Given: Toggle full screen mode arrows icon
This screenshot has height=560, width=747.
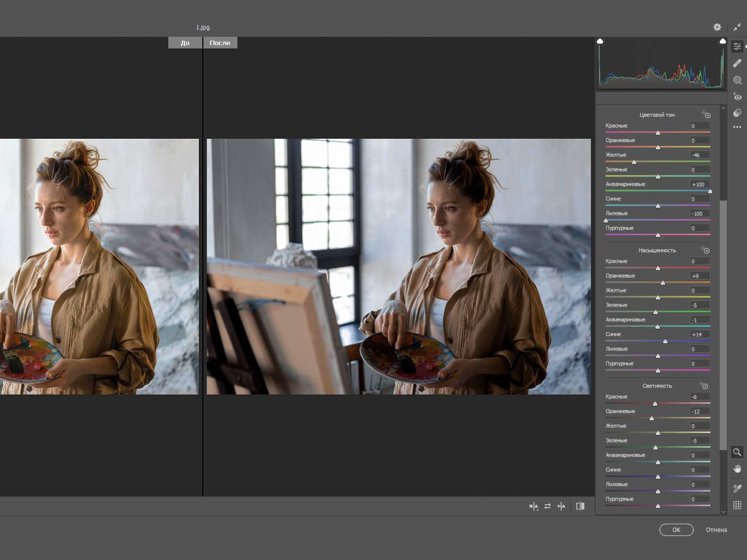Looking at the screenshot, I should point(737,27).
